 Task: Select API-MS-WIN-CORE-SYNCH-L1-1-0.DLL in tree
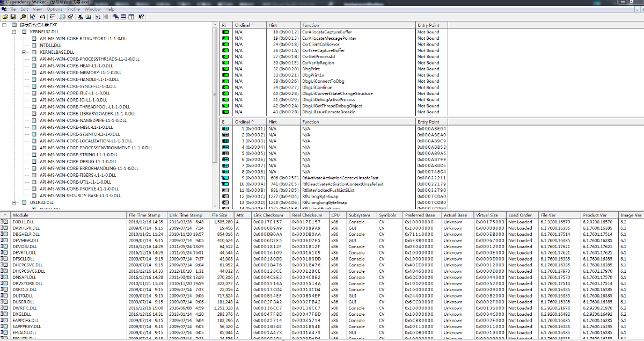[x=78, y=86]
